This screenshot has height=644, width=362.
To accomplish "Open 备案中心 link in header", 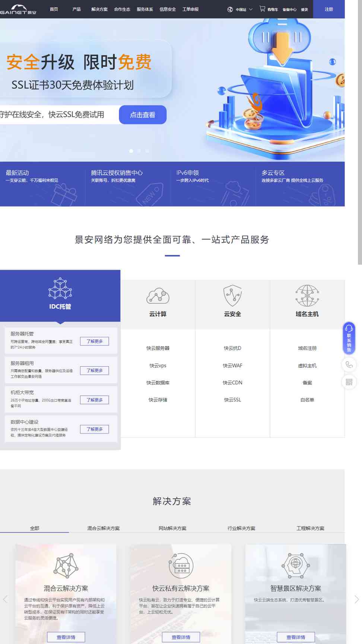I will [x=289, y=10].
